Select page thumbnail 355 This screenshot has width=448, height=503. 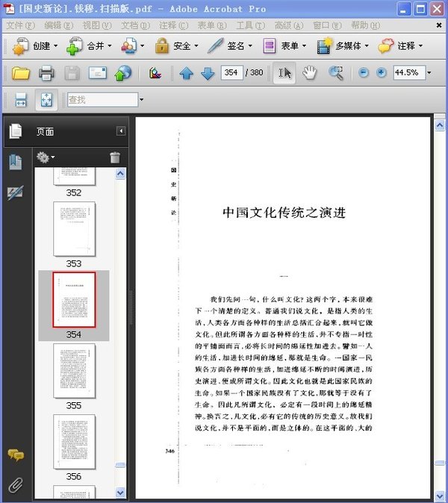click(74, 370)
